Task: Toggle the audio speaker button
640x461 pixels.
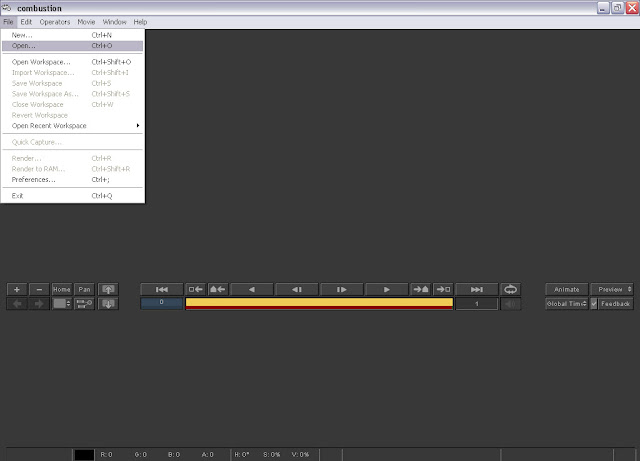Action: 511,304
